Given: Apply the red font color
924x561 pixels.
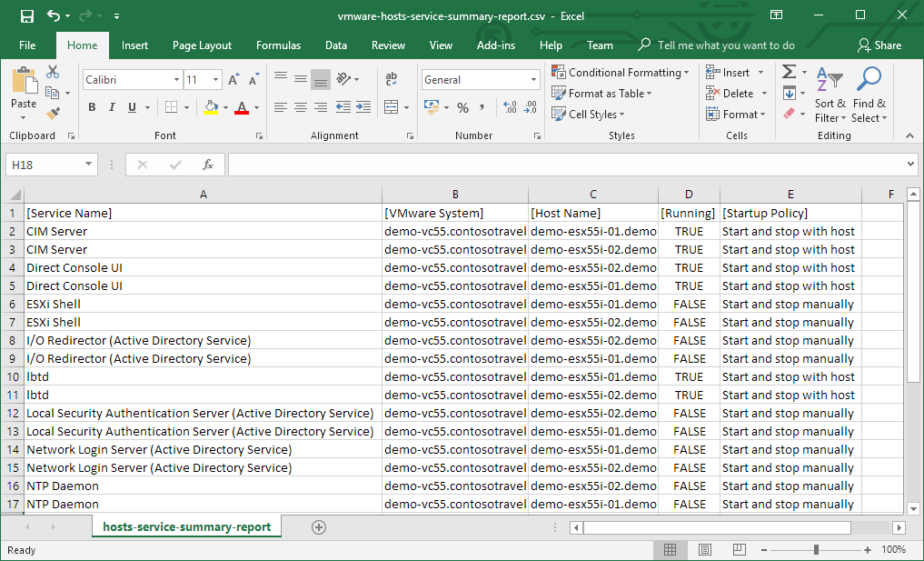Looking at the screenshot, I should (x=242, y=106).
